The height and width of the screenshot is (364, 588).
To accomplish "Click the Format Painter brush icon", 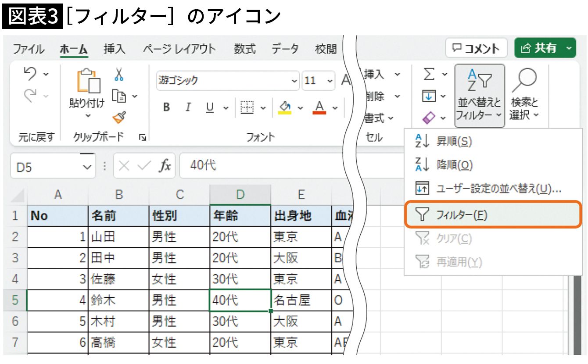I will [118, 117].
